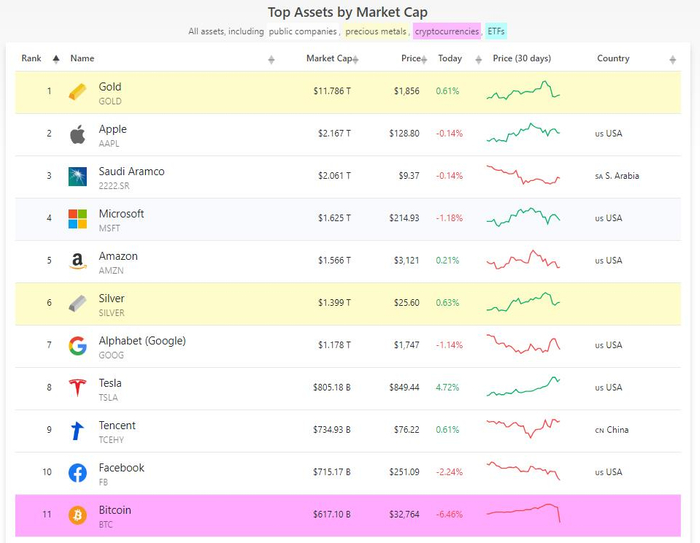Image resolution: width=700 pixels, height=543 pixels.
Task: Sort by Today column header
Action: 450,59
